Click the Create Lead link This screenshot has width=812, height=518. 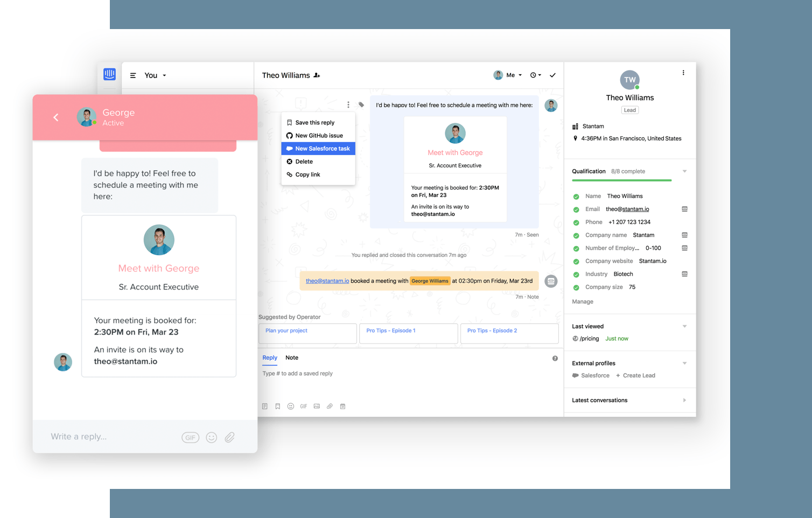[x=639, y=376]
